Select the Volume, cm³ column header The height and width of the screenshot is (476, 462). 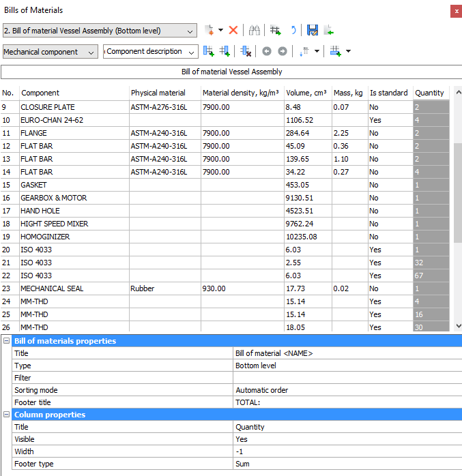pyautogui.click(x=308, y=93)
